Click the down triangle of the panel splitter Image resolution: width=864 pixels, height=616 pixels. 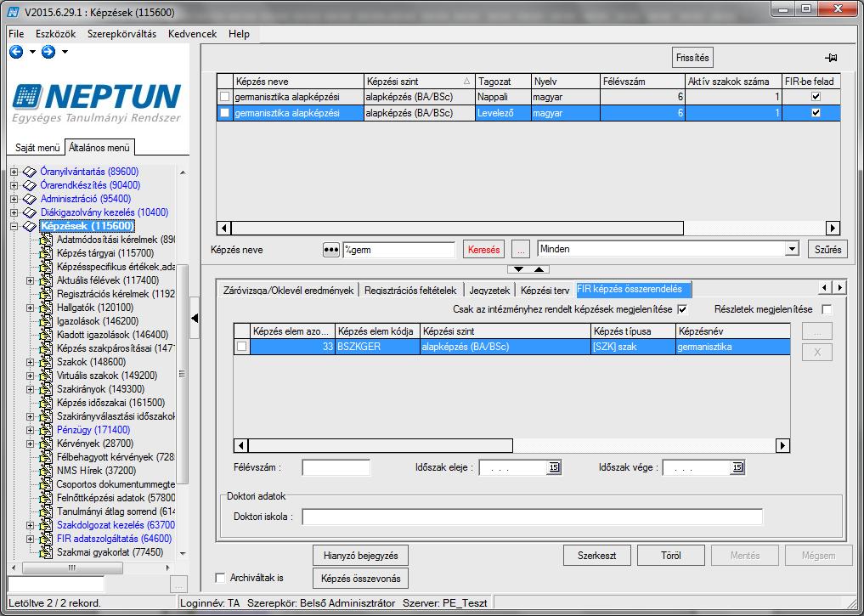[x=518, y=269]
